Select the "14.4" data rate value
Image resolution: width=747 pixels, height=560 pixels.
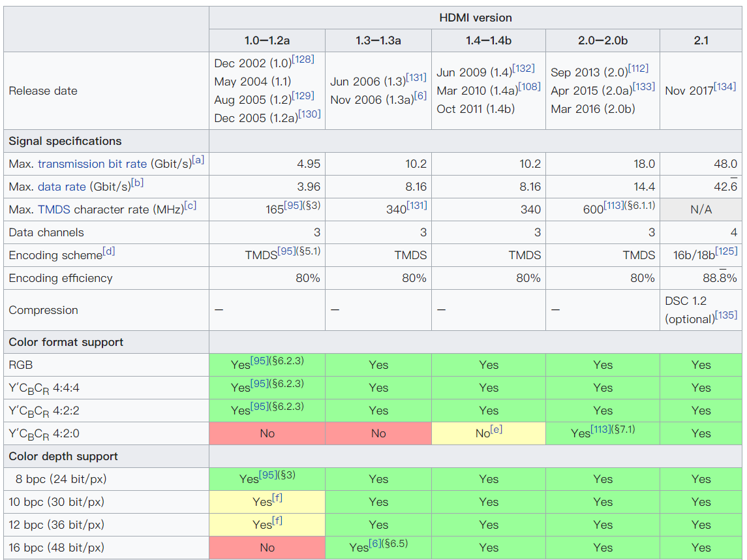pyautogui.click(x=644, y=187)
